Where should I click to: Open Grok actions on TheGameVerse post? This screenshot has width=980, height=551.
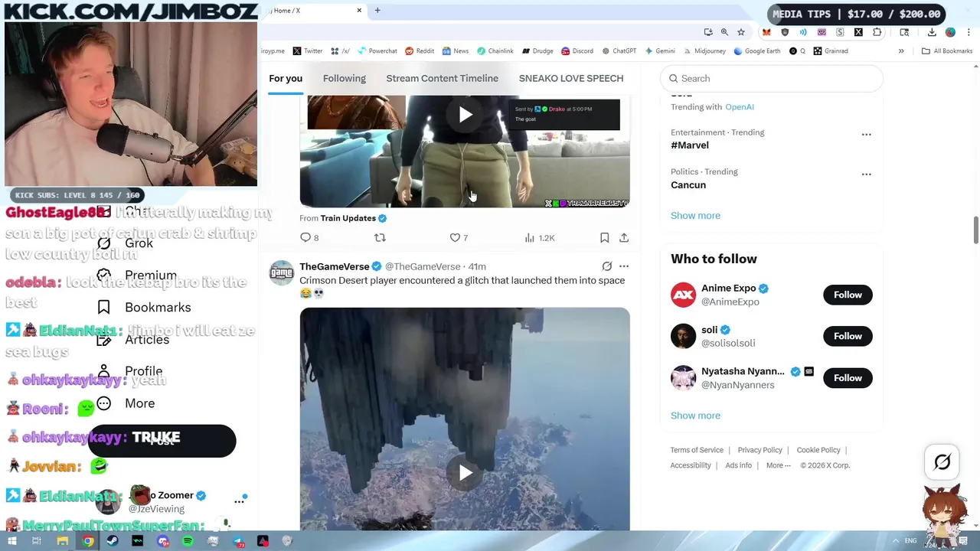click(606, 266)
